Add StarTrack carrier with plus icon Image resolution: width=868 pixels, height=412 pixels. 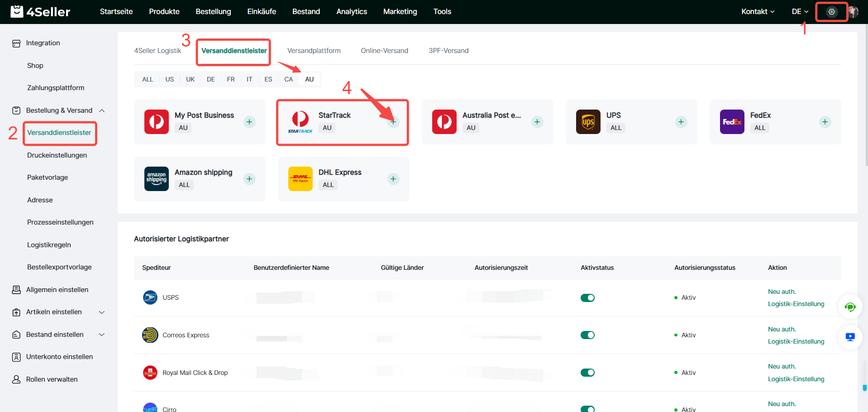click(x=393, y=122)
